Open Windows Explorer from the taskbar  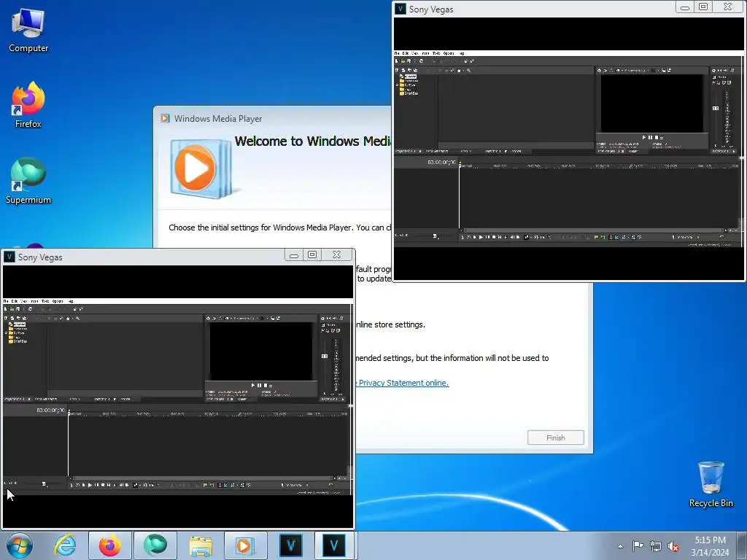click(x=201, y=545)
